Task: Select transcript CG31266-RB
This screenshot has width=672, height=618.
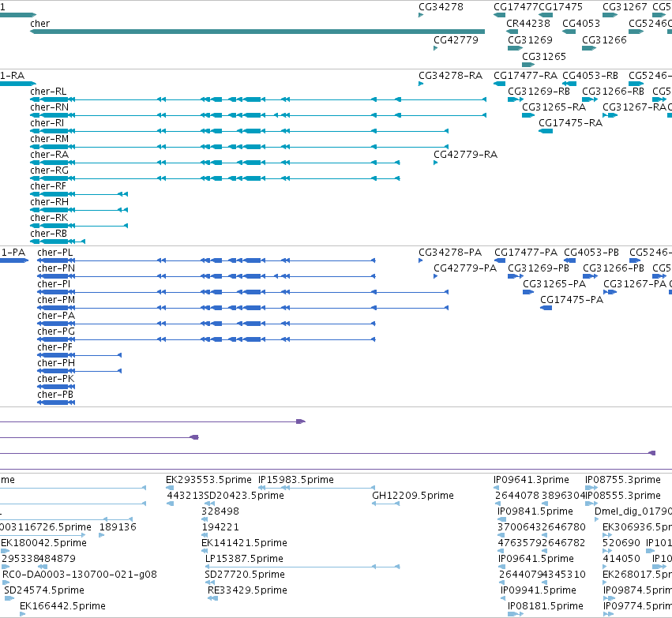Action: pyautogui.click(x=613, y=92)
